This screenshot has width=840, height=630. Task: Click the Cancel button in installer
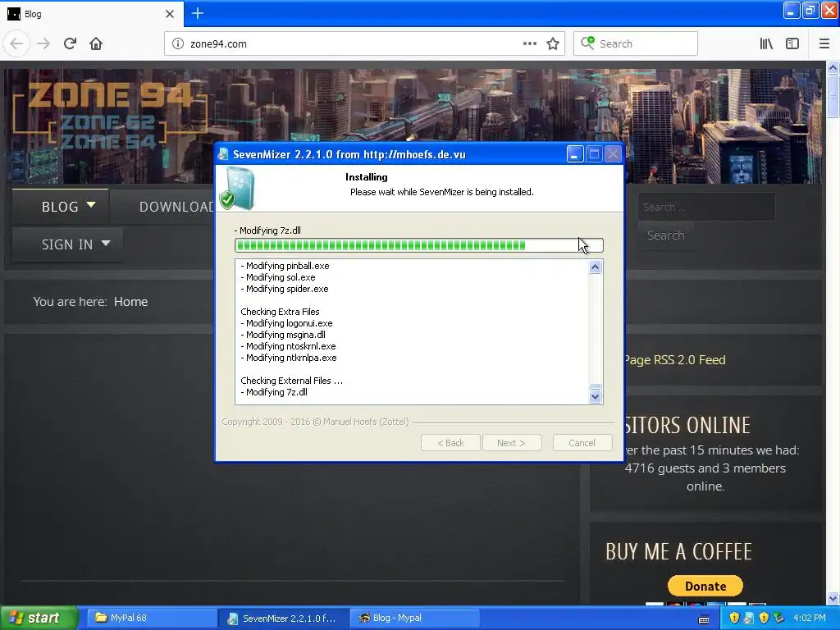[582, 443]
